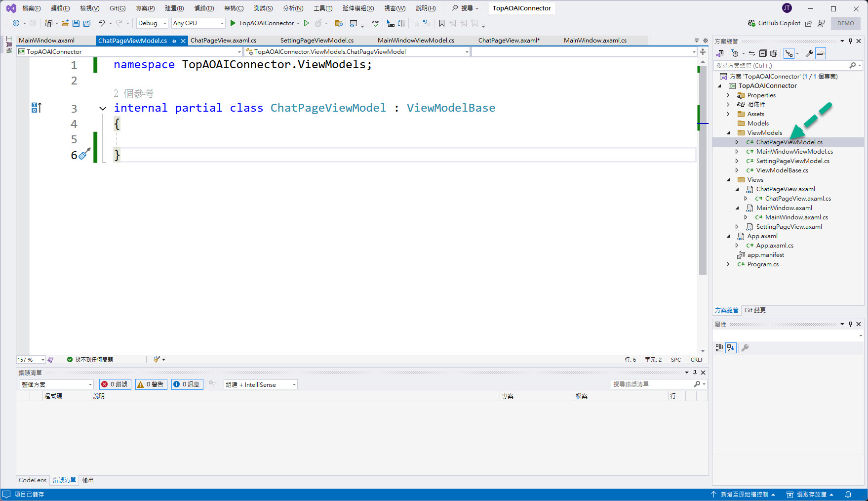
Task: Open the 檔案(F) menu
Action: point(32,8)
